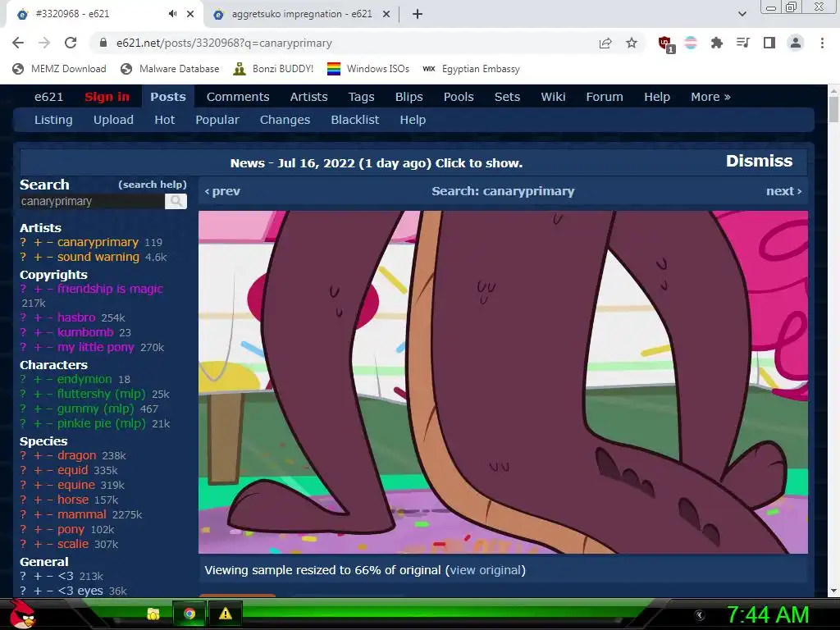Click the share page icon in address bar
This screenshot has height=630, width=840.
coord(605,43)
